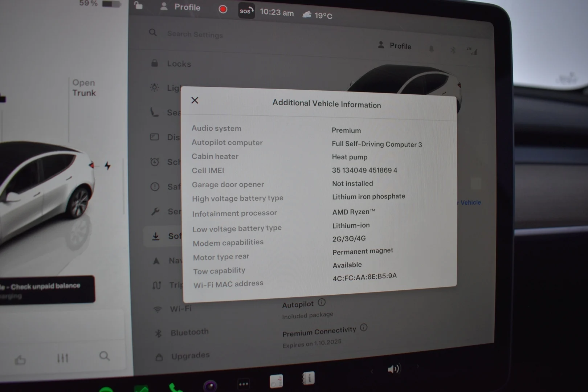
Task: Select the AMD Ryzen value
Action: pyautogui.click(x=354, y=212)
